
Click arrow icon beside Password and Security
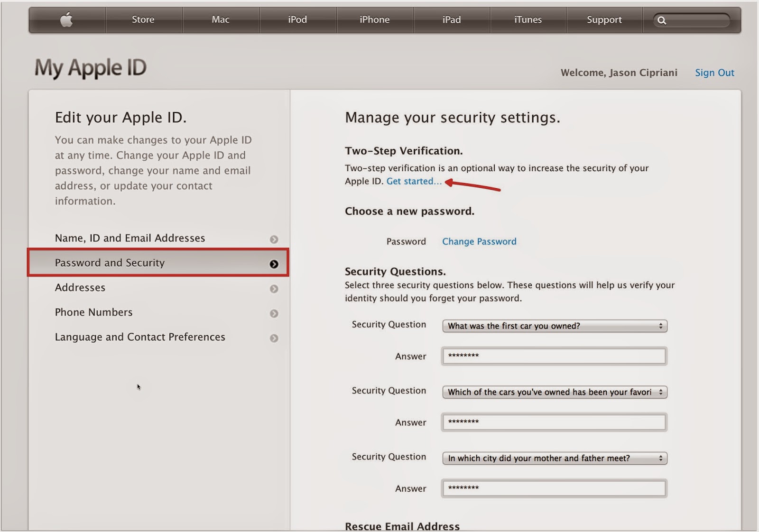point(274,264)
